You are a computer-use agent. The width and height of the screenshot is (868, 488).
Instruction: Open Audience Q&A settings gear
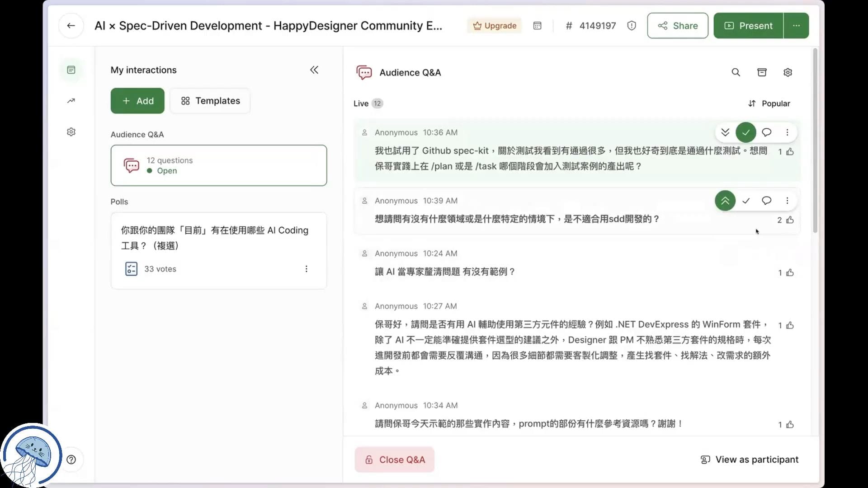coord(788,72)
